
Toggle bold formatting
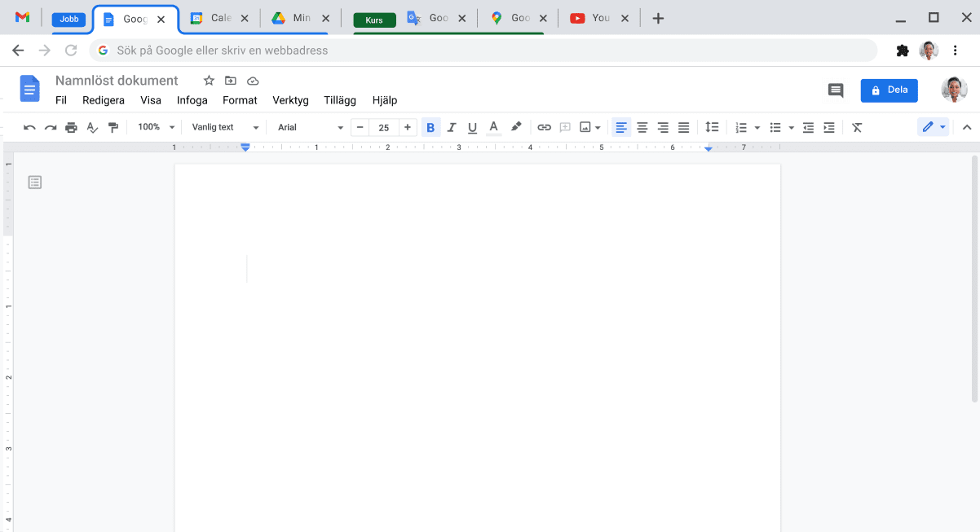[430, 127]
